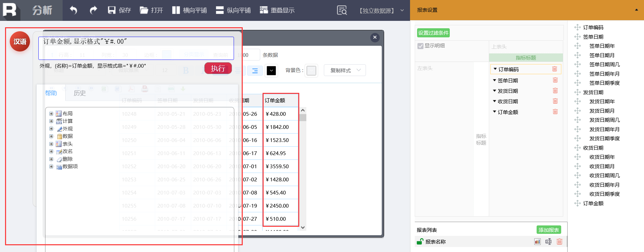
Task: Switch to the 帮助 tab
Action: pos(51,93)
